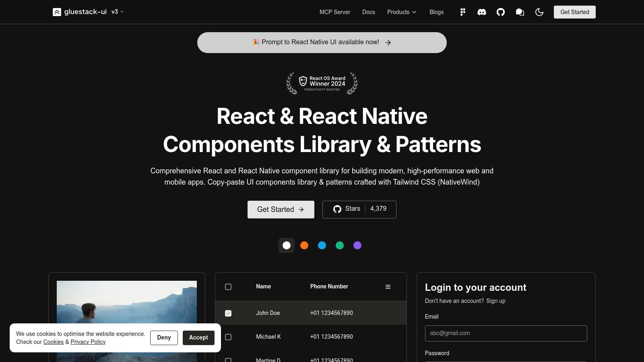Select the white theme color swatch

point(287,245)
